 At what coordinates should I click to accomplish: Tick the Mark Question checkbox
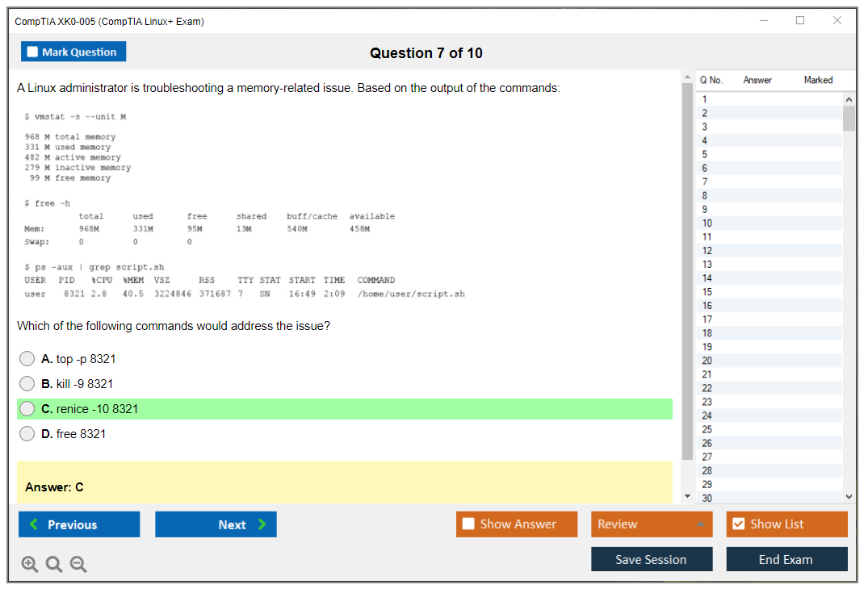(33, 52)
